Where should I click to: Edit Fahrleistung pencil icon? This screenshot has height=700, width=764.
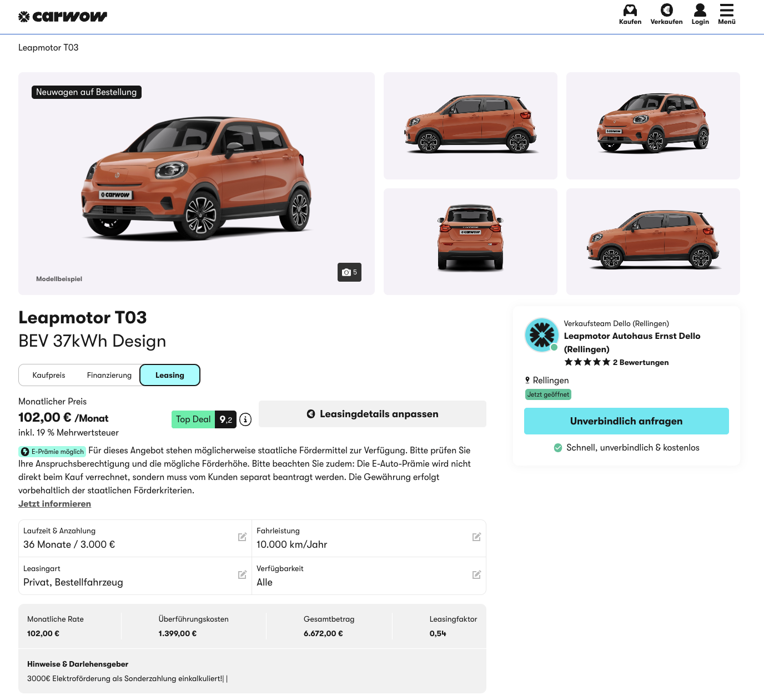click(476, 537)
